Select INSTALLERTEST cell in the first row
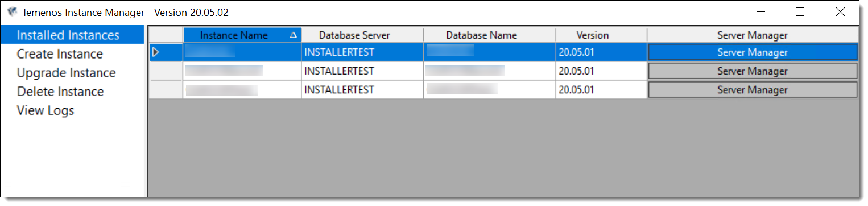This screenshot has height=206, width=868. click(362, 52)
